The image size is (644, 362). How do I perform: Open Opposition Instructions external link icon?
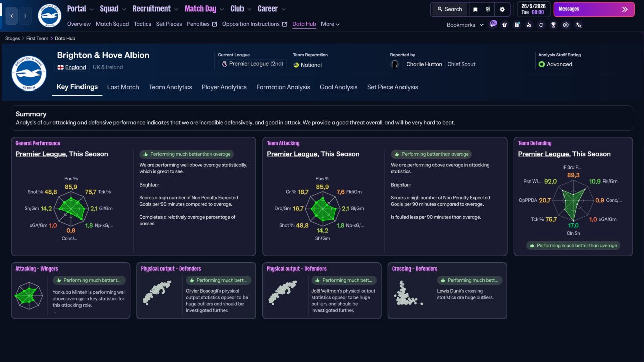click(285, 24)
